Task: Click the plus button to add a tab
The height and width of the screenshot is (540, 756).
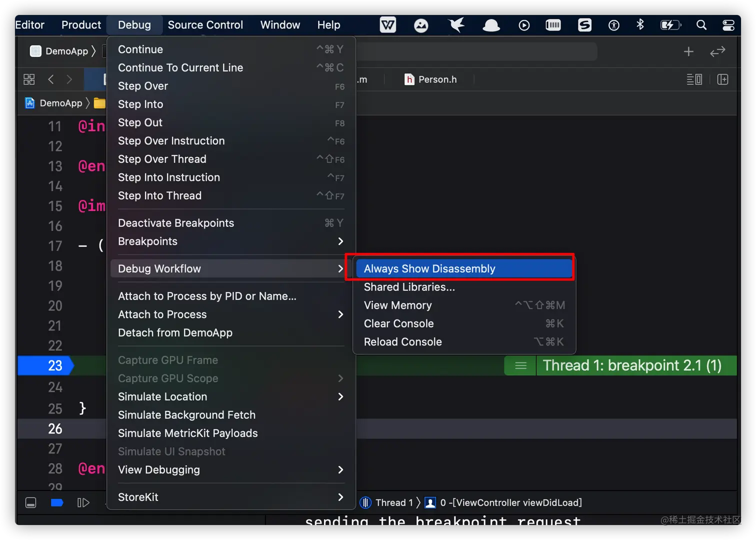Action: [688, 51]
